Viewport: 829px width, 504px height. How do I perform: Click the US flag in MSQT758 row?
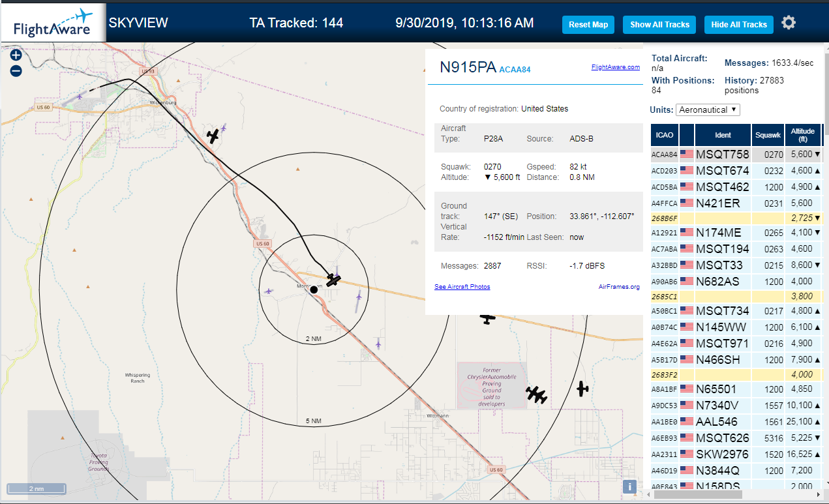687,155
